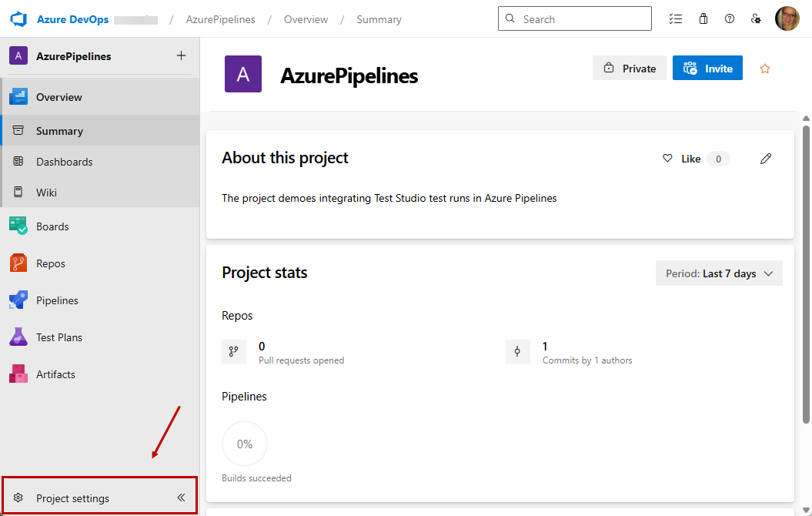This screenshot has height=516, width=812.
Task: Open the Overview hub
Action: point(101,97)
